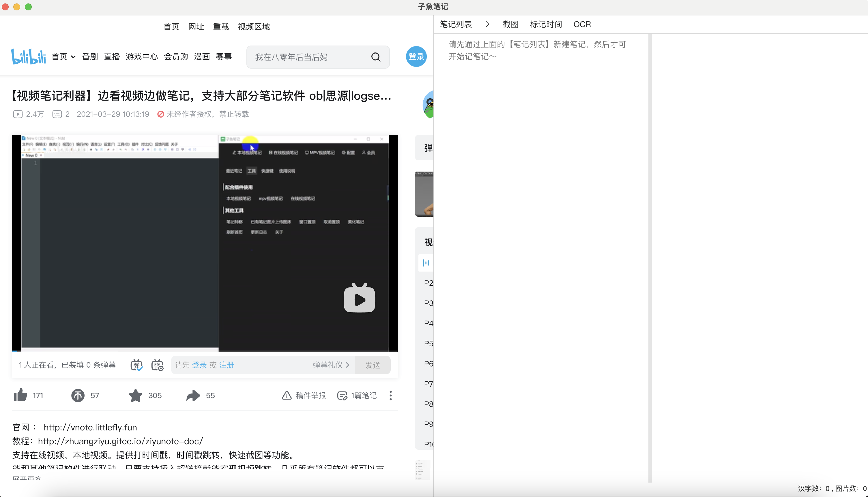The width and height of the screenshot is (868, 497).
Task: Click the note editor placeholder text area
Action: [x=537, y=50]
